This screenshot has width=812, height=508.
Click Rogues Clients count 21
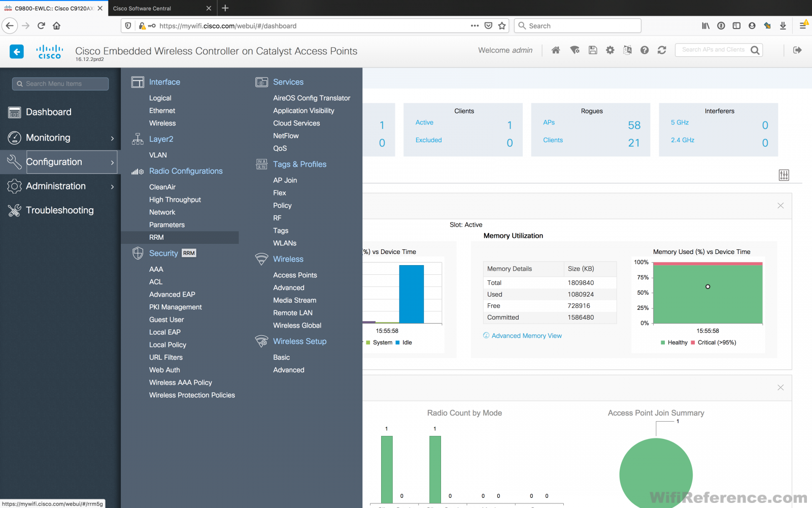click(x=634, y=143)
